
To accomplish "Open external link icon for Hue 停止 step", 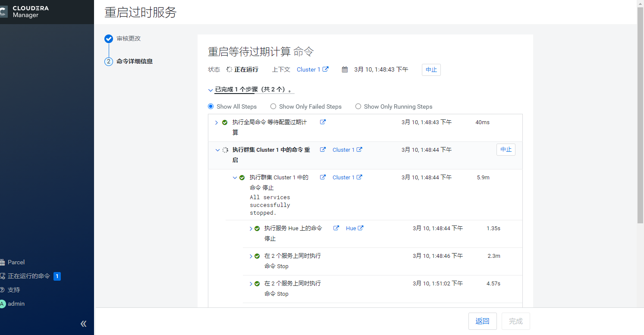I will coord(336,228).
